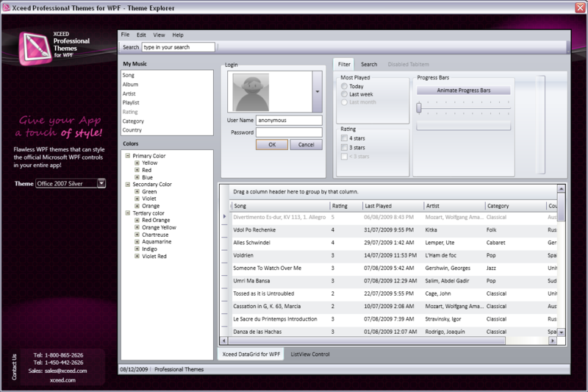
Task: Switch to the ListView Control tab
Action: (x=310, y=354)
